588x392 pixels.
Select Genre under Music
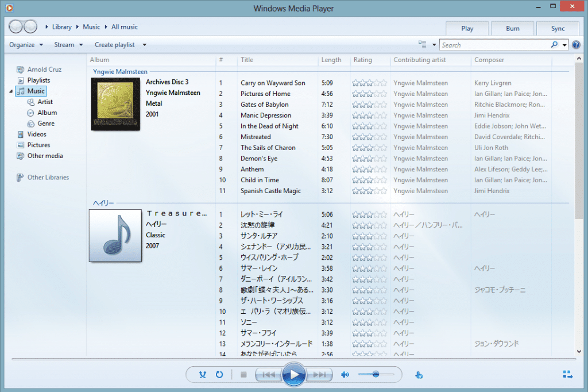(41, 124)
